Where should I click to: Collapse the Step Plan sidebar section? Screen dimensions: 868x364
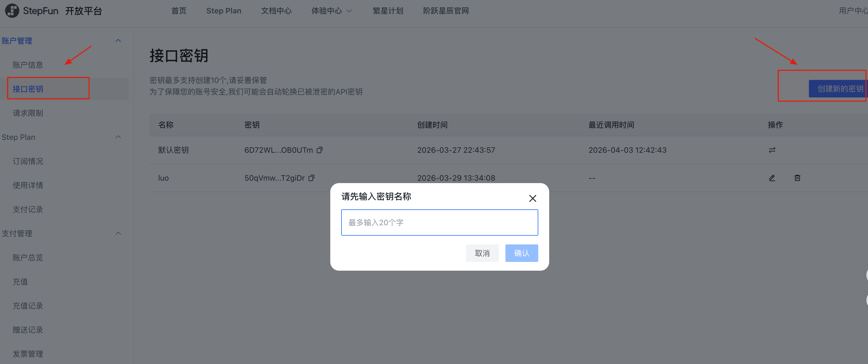tap(118, 137)
